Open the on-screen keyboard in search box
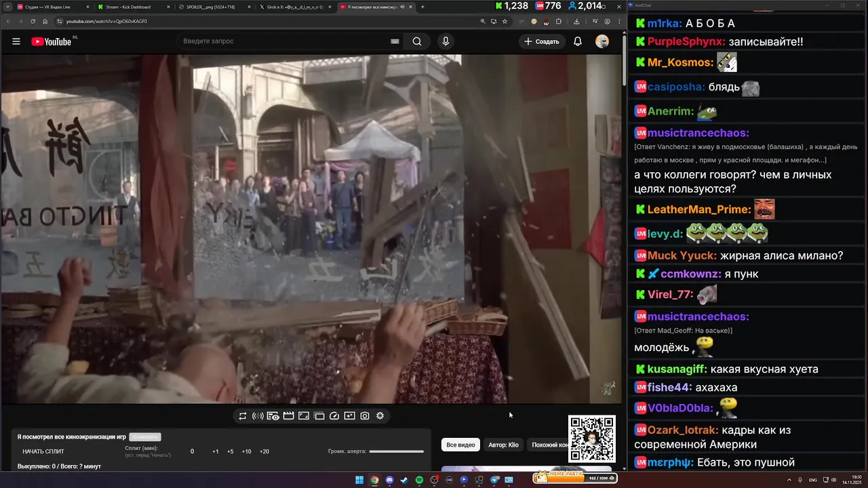Screen dimensions: 868x488 coord(395,41)
